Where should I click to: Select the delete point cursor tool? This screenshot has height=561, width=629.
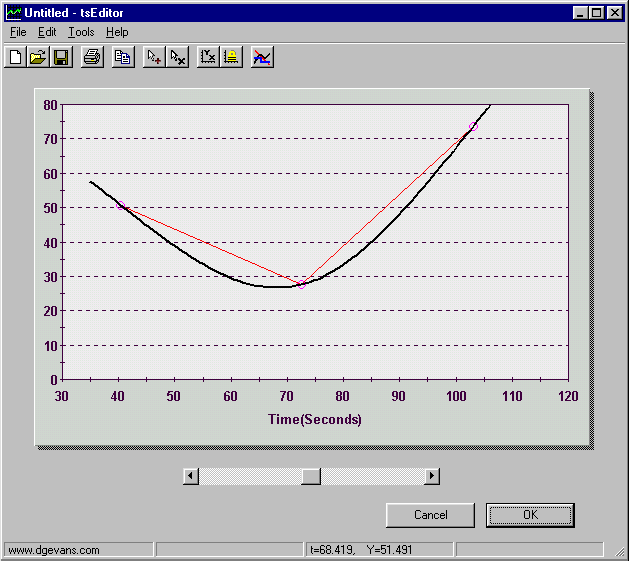click(177, 57)
